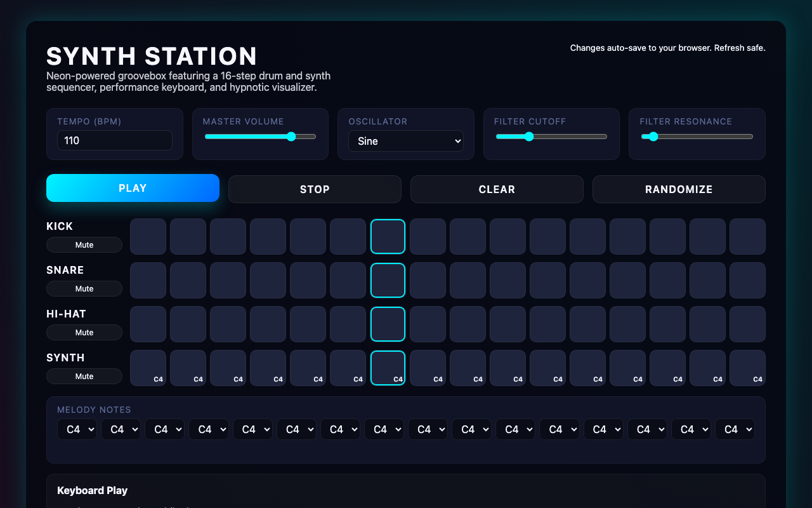Viewport: 812px width, 508px height.
Task: Toggle Kick step 1 pad
Action: pyautogui.click(x=148, y=236)
